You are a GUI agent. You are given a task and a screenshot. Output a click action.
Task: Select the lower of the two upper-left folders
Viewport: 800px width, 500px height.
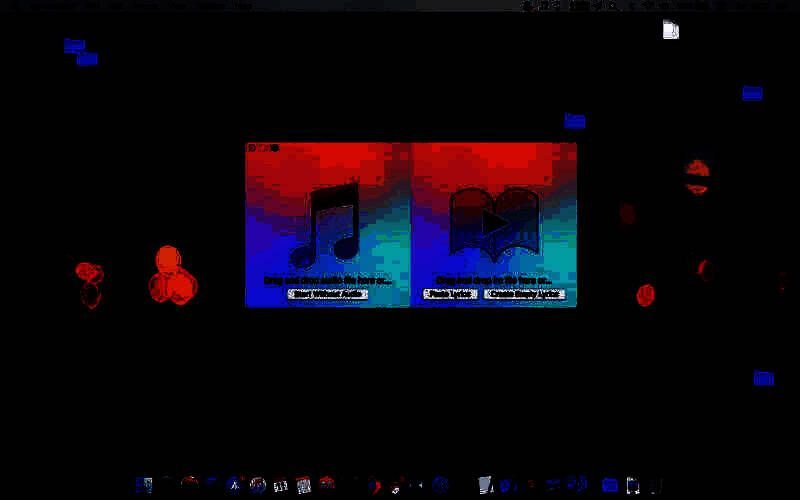pyautogui.click(x=87, y=59)
